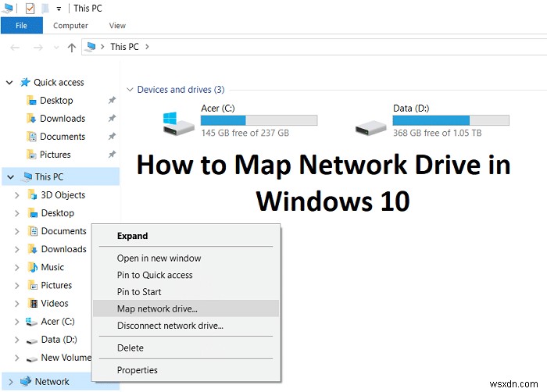
Task: Select the Videos folder icon
Action: point(33,304)
